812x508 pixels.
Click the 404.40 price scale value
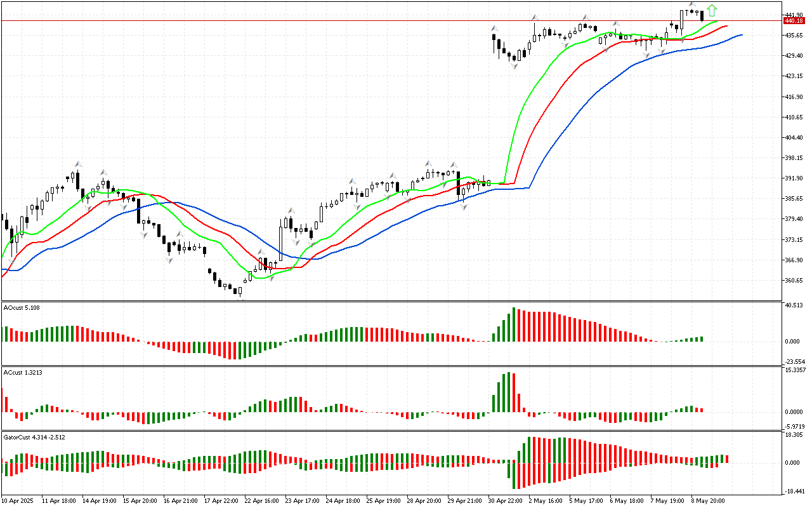point(794,138)
